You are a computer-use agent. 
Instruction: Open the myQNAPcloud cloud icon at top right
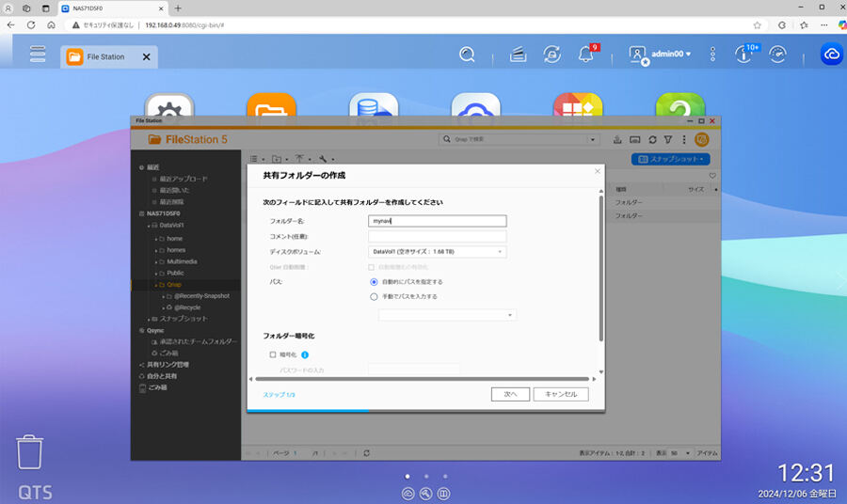[832, 55]
